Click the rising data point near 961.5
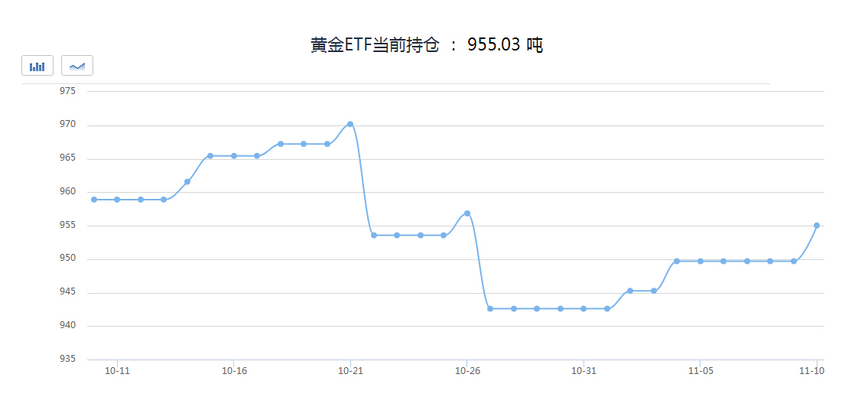The width and height of the screenshot is (868, 410). click(187, 182)
